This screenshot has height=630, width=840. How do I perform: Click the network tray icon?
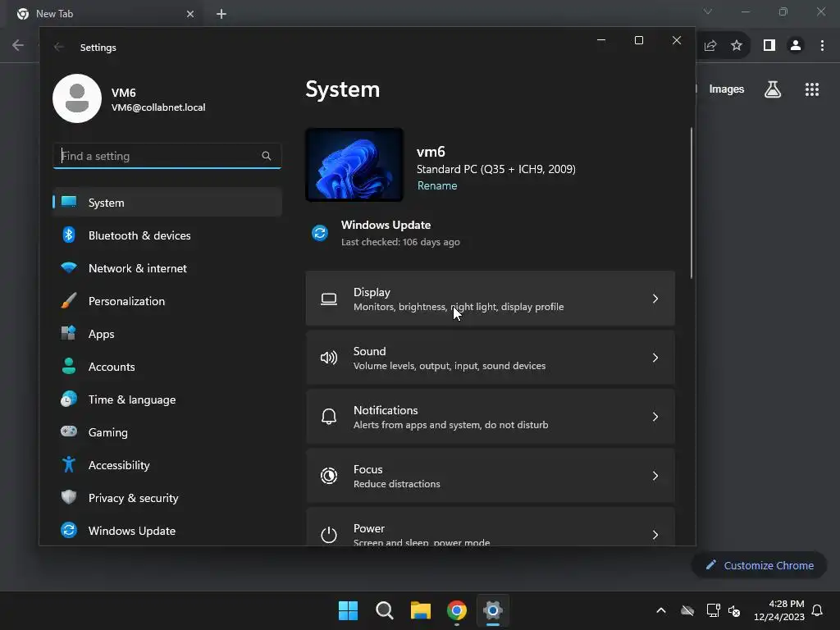[713, 610]
